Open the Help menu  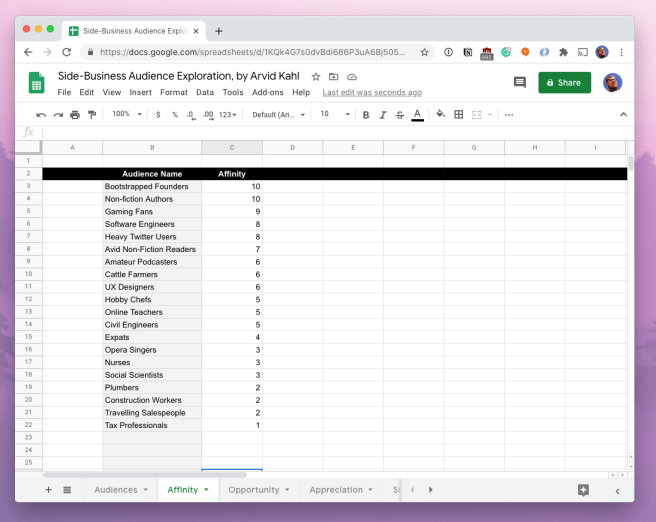click(x=301, y=92)
